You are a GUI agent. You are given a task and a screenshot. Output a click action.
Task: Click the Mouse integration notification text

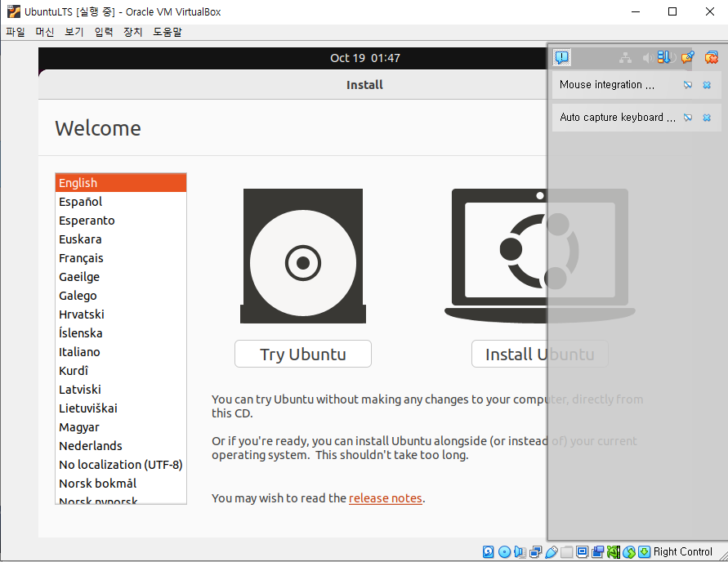click(607, 85)
